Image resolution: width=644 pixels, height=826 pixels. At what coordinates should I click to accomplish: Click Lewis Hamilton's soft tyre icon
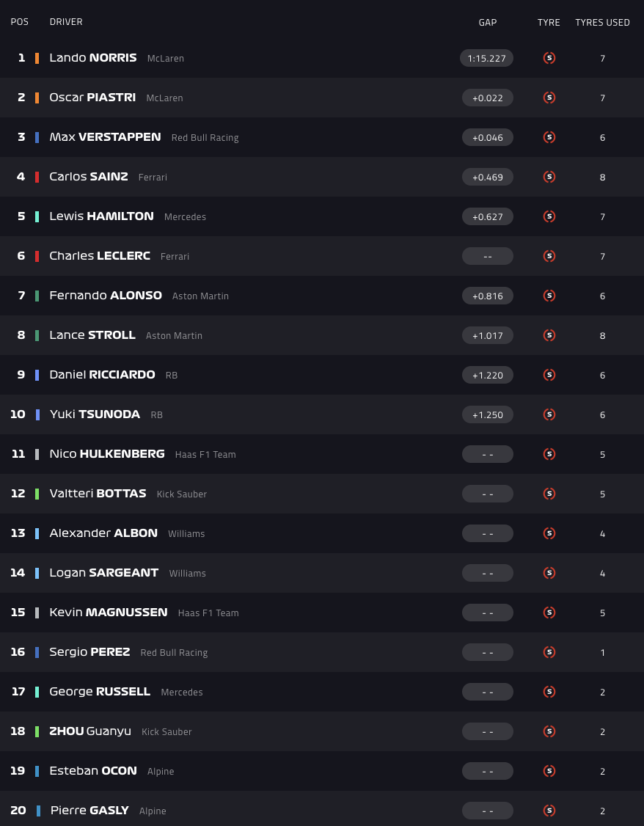tap(549, 216)
